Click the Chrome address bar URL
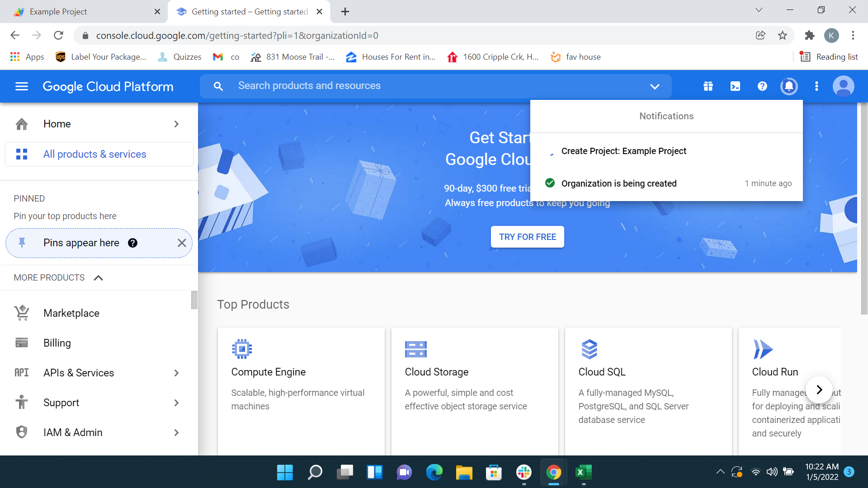Screen dimensions: 868x488 pos(237,35)
